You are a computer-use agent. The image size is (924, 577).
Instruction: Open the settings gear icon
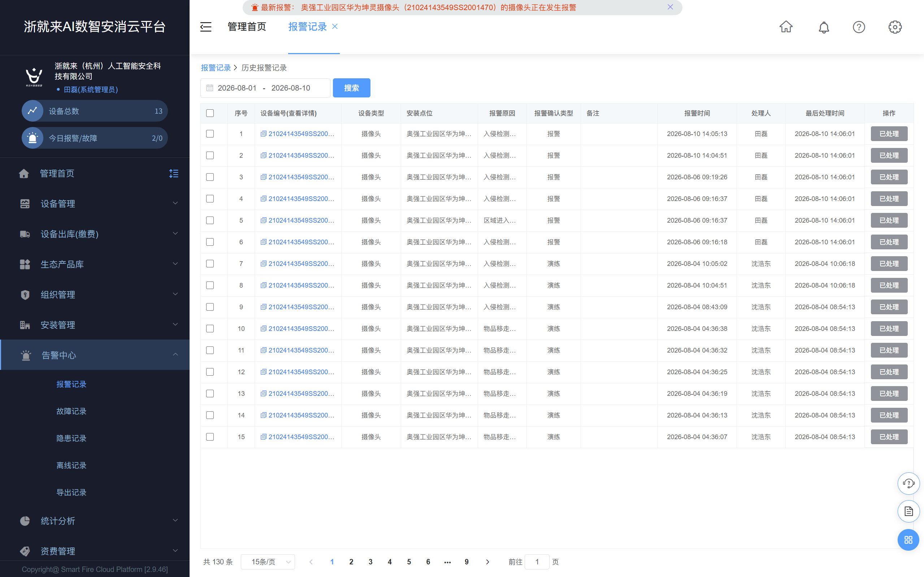coord(895,27)
